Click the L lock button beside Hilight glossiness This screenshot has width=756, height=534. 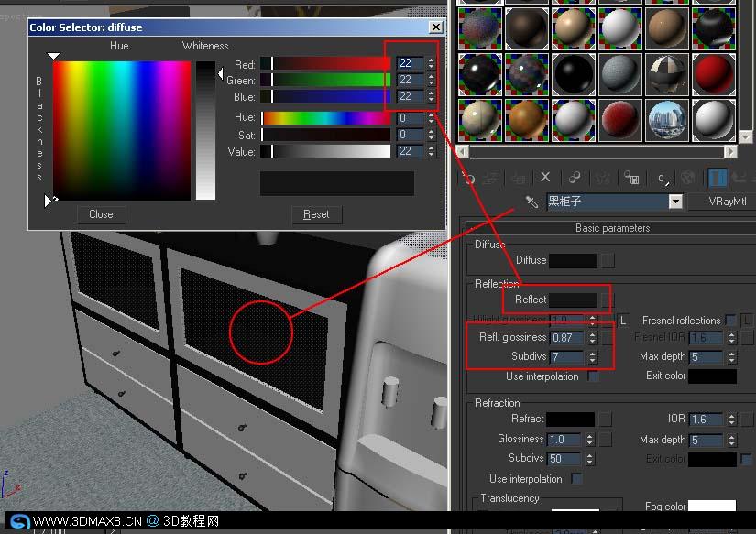[623, 320]
